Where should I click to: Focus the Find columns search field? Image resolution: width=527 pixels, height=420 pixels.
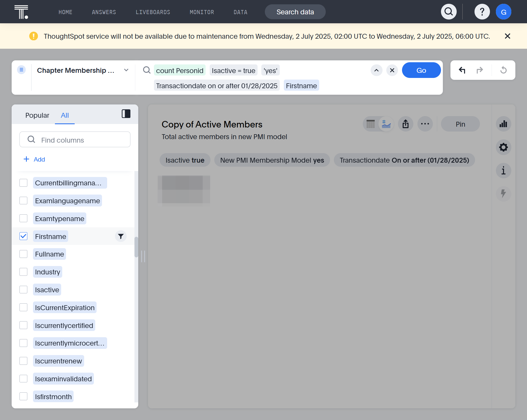75,139
